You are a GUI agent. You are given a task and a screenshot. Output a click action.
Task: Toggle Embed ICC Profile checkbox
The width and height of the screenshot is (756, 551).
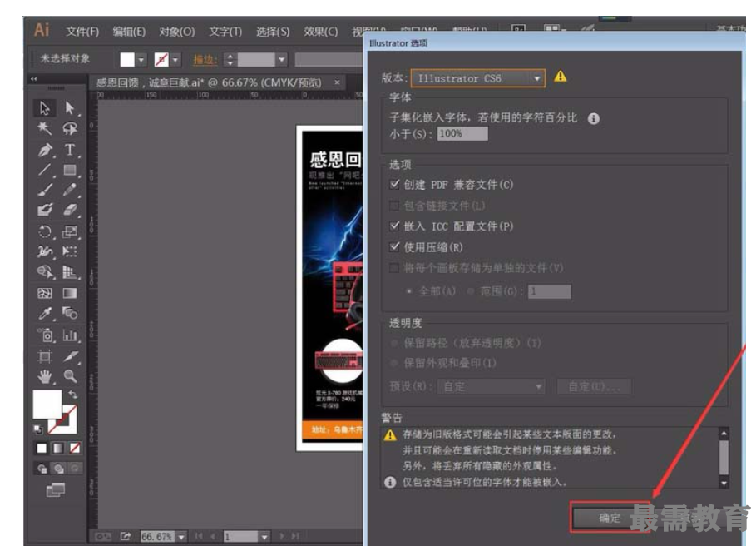pos(394,226)
